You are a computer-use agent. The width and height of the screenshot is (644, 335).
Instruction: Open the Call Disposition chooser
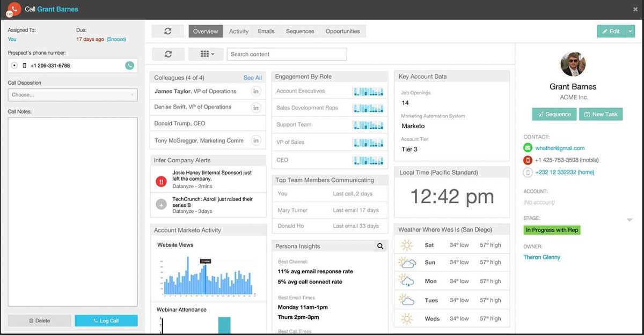[x=72, y=94]
